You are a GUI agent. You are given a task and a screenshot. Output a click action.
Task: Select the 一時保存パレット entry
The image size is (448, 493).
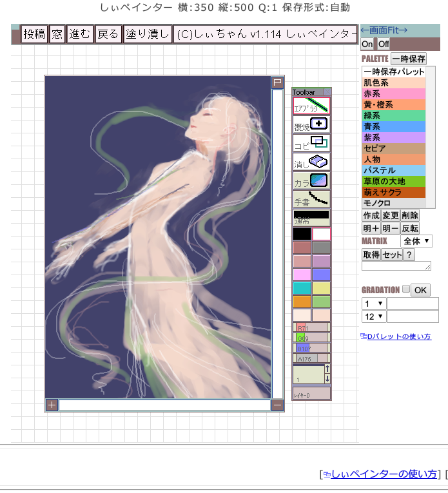point(394,72)
